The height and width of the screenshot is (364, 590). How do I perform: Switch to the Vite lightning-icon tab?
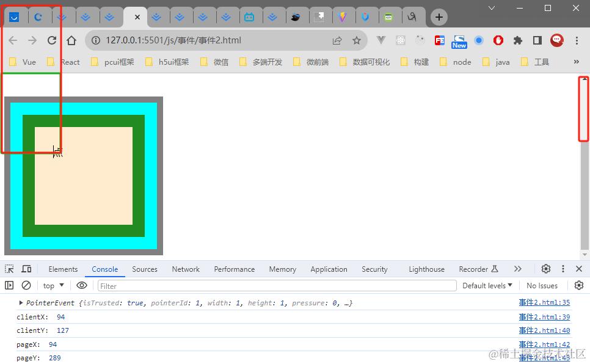[343, 17]
